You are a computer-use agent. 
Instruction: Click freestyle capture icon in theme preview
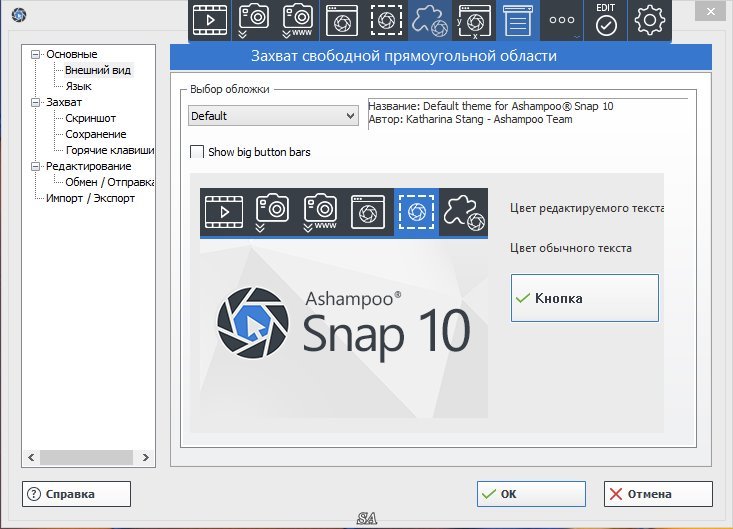tap(464, 212)
